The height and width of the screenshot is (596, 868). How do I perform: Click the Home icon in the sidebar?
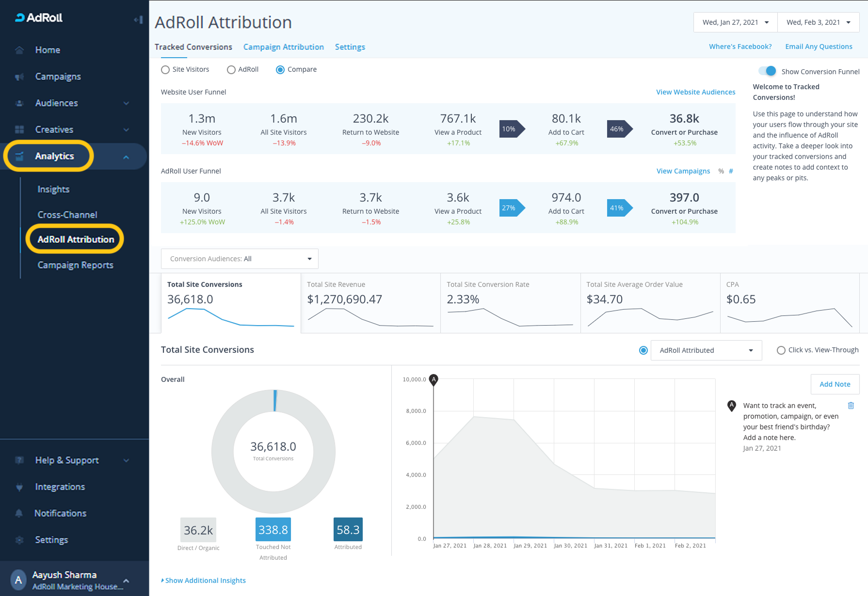point(19,50)
